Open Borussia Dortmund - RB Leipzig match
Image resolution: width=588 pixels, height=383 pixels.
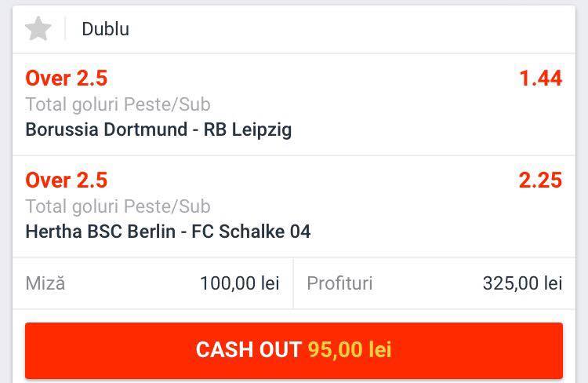point(158,129)
